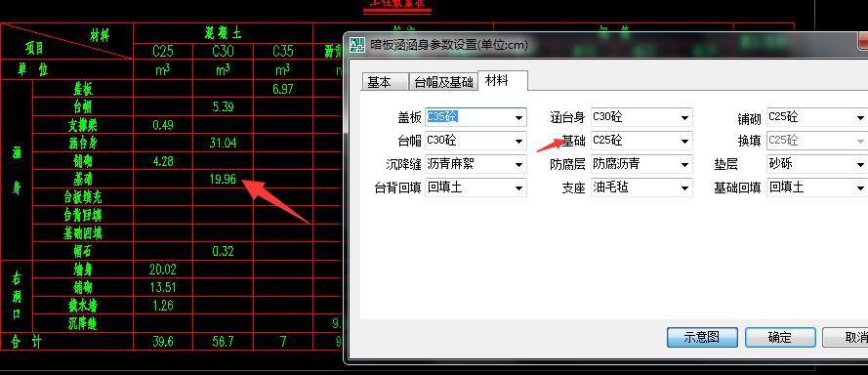Viewport: 868px width, 375px height.
Task: Click the dialog title bar application icon
Action: pyautogui.click(x=358, y=44)
